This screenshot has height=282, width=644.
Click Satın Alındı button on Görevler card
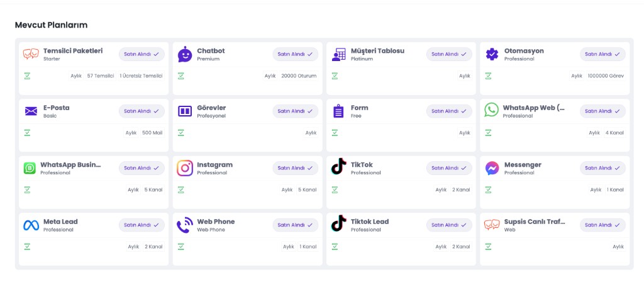296,111
